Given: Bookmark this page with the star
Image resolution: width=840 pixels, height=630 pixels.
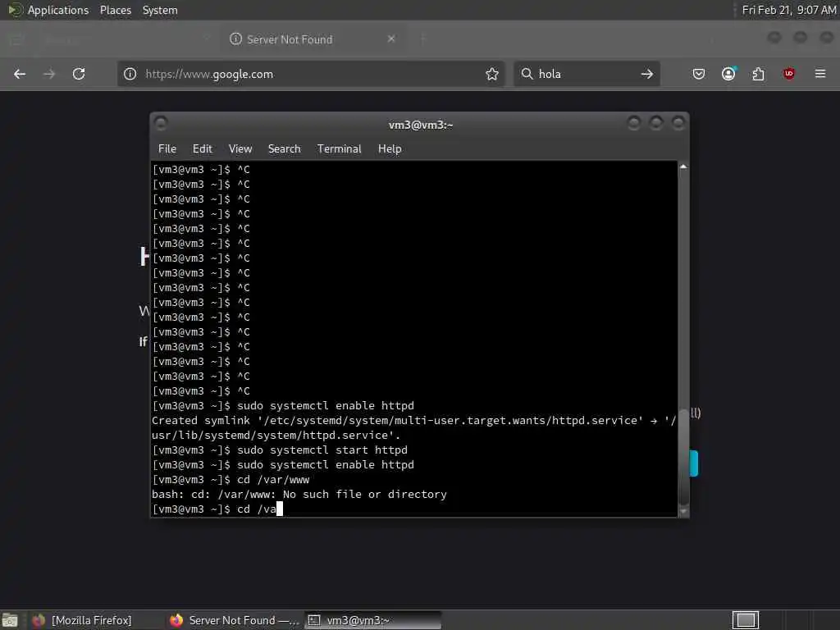Looking at the screenshot, I should point(492,74).
